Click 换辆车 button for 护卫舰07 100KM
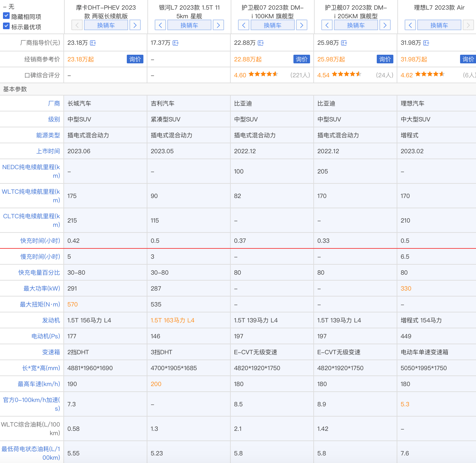 tap(273, 25)
